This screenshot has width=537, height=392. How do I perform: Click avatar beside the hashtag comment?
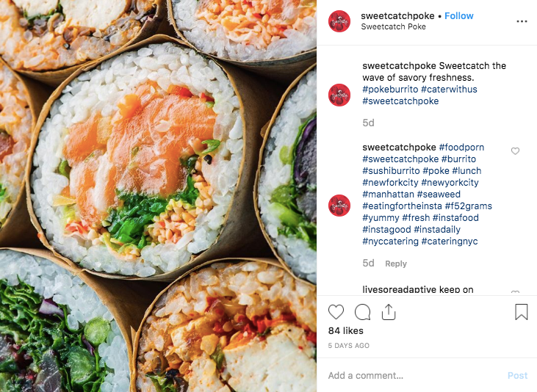pyautogui.click(x=339, y=206)
